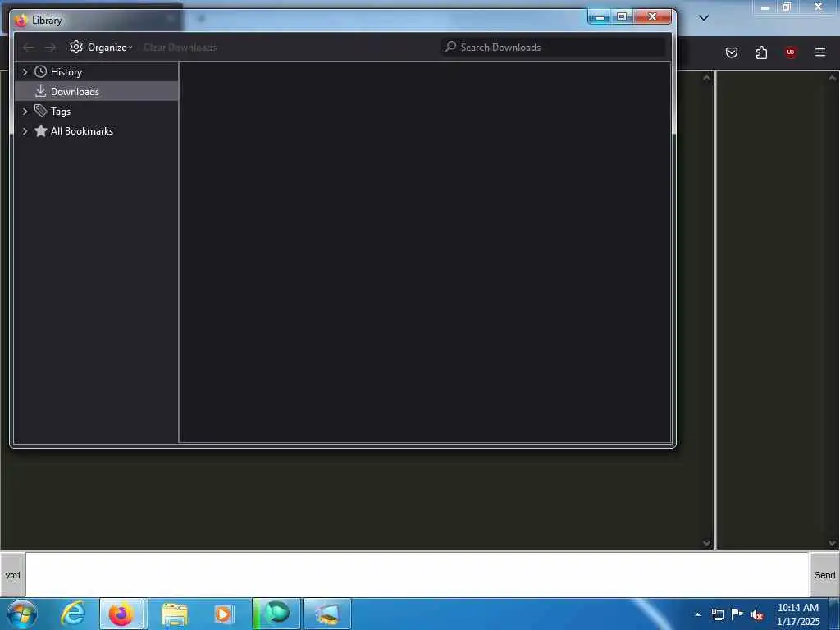Open the Firefox hamburger application menu
The height and width of the screenshot is (630, 840).
click(x=820, y=52)
